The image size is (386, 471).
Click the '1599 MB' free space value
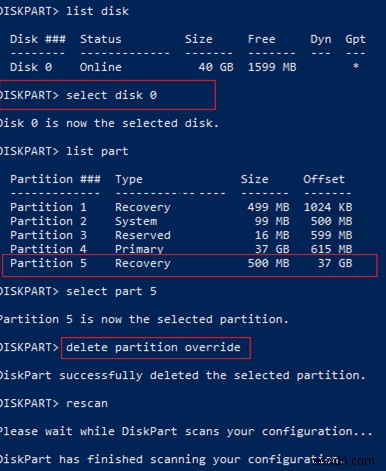(272, 67)
